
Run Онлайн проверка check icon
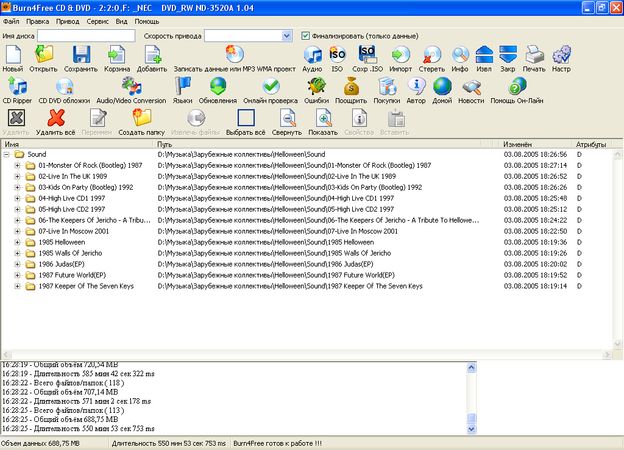pyautogui.click(x=271, y=86)
